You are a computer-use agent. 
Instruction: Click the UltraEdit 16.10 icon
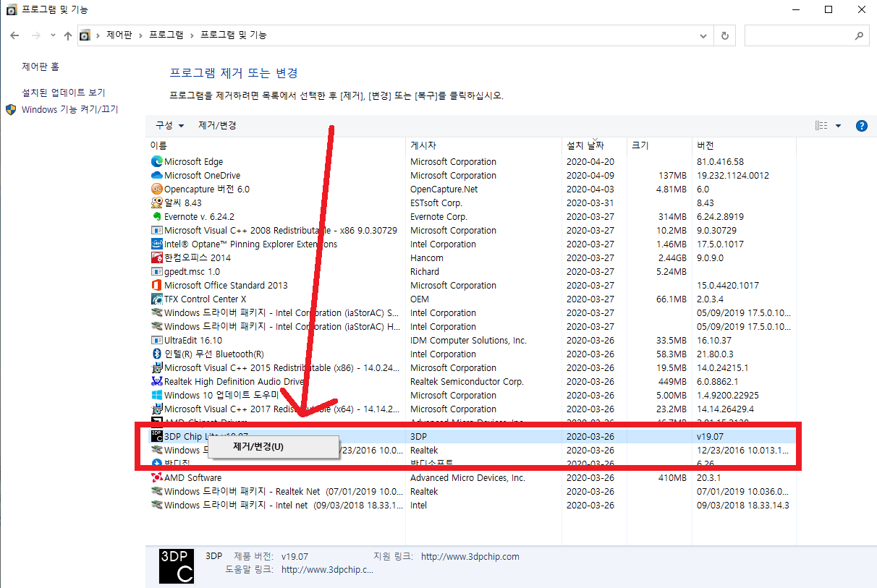coord(157,341)
